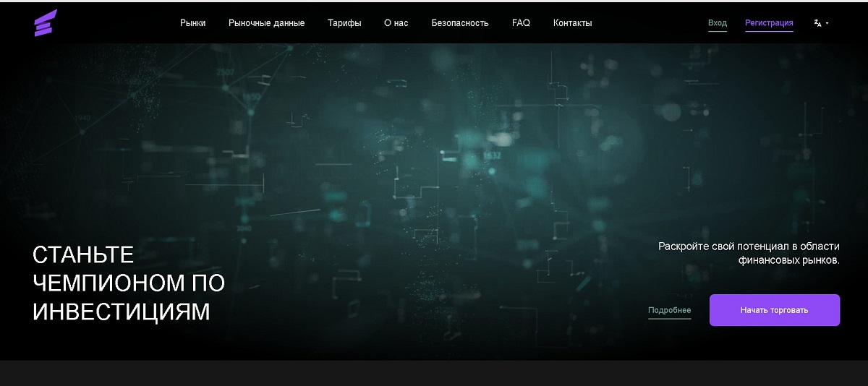This screenshot has height=386, width=868.
Task: Follow the Подробнее link
Action: point(669,310)
